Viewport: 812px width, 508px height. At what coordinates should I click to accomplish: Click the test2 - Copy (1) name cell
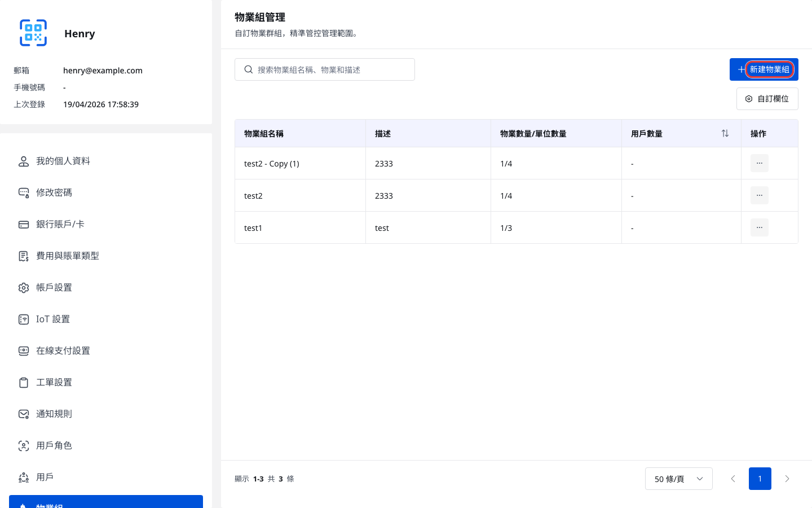300,163
